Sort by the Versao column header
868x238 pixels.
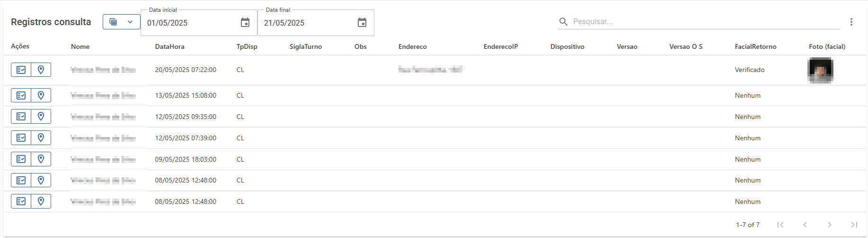tap(627, 46)
